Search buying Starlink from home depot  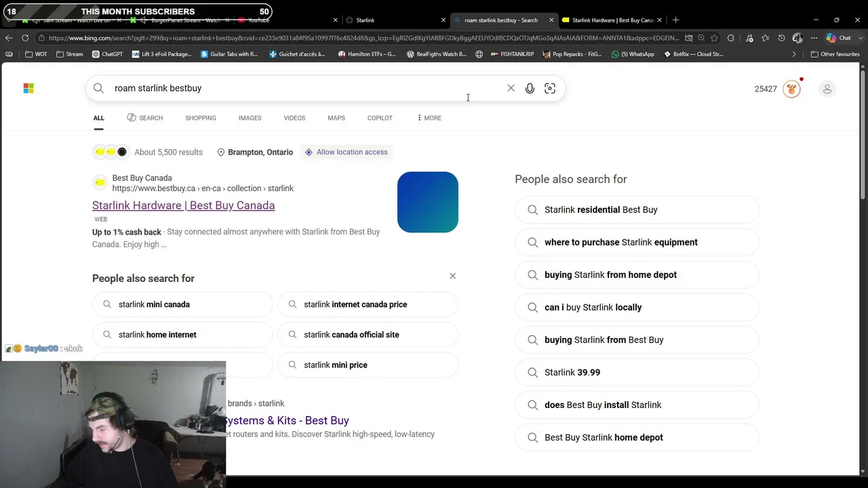[x=637, y=274]
